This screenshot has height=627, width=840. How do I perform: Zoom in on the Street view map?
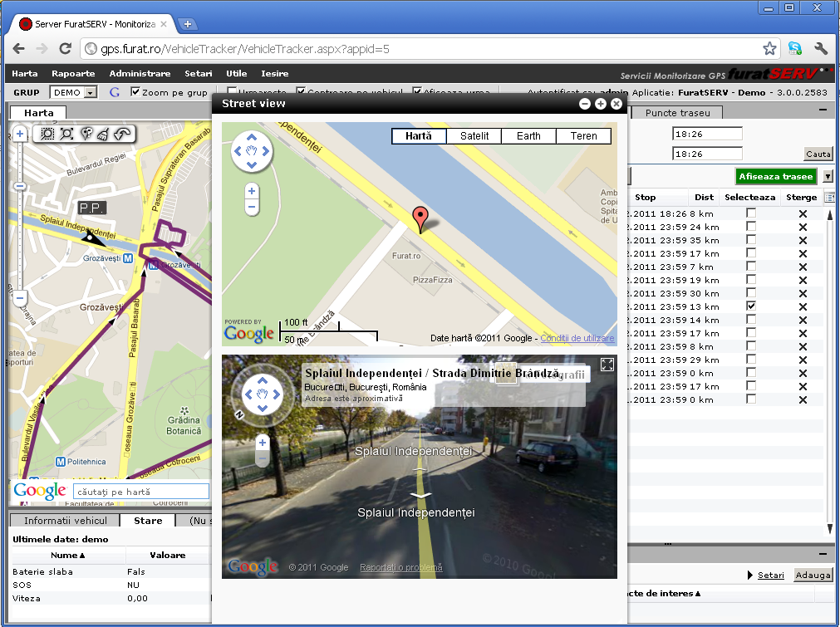click(x=252, y=191)
